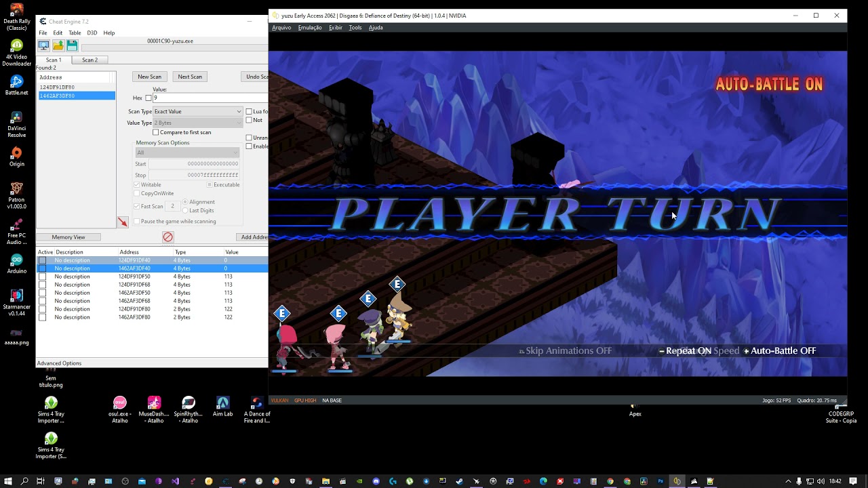Open Free PC Audio desktop icon
Image resolution: width=868 pixels, height=488 pixels.
coord(17,231)
